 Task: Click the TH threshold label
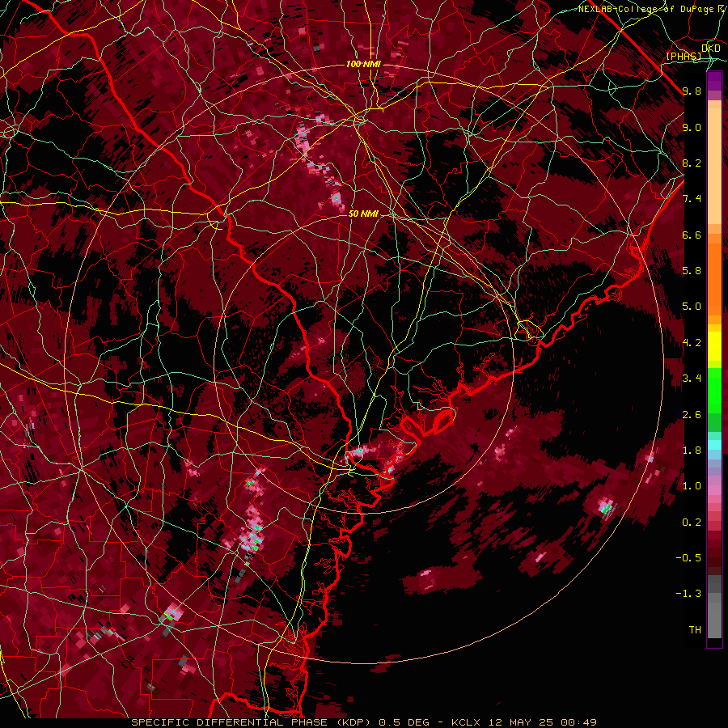tap(695, 630)
